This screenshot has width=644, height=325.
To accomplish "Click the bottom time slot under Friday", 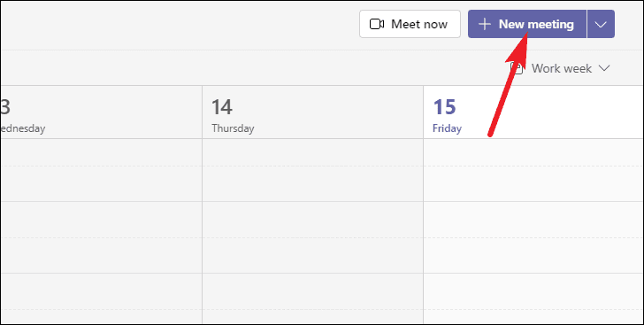I will (x=533, y=316).
